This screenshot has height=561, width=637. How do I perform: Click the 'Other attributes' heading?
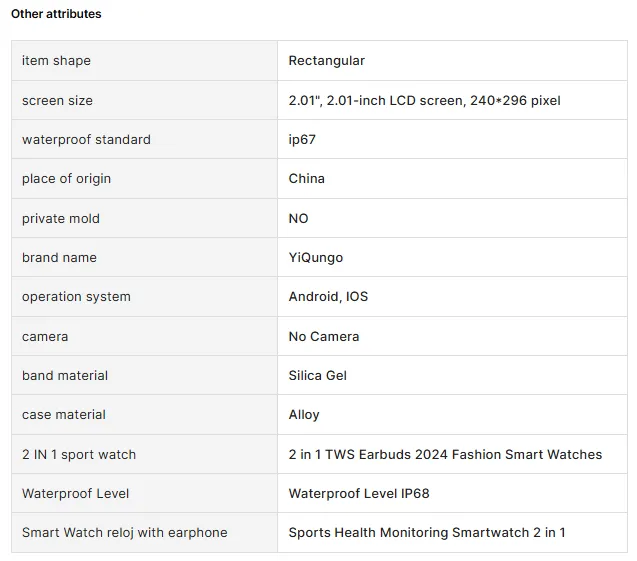click(56, 14)
